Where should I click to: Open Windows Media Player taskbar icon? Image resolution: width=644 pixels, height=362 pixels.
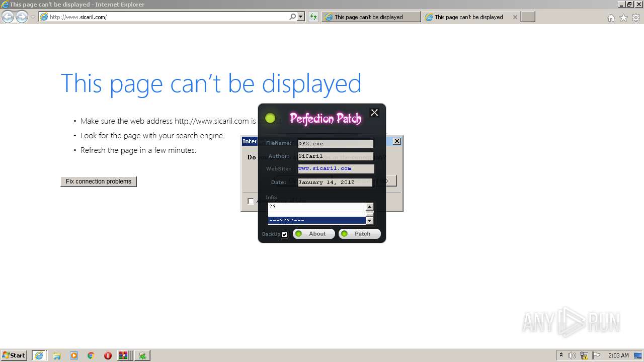(x=74, y=355)
